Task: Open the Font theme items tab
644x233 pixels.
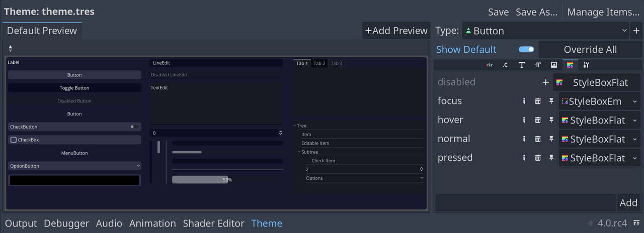Action: coord(522,65)
